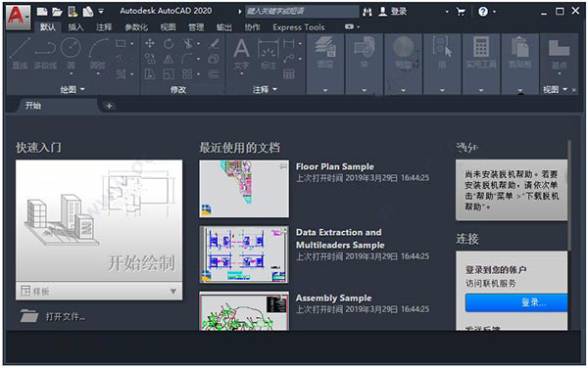The width and height of the screenshot is (588, 368).
Task: Select the Fillet tool icon
Action: 187,59
